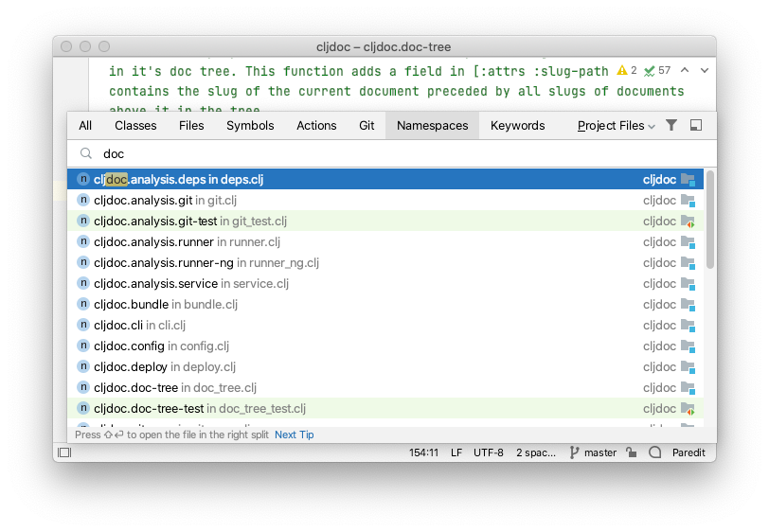The width and height of the screenshot is (769, 532).
Task: Select cljdoc.analysis.git-test result
Action: [385, 222]
